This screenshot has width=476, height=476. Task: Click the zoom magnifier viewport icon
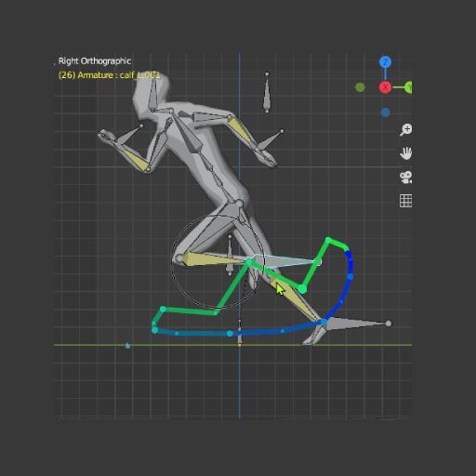(405, 129)
